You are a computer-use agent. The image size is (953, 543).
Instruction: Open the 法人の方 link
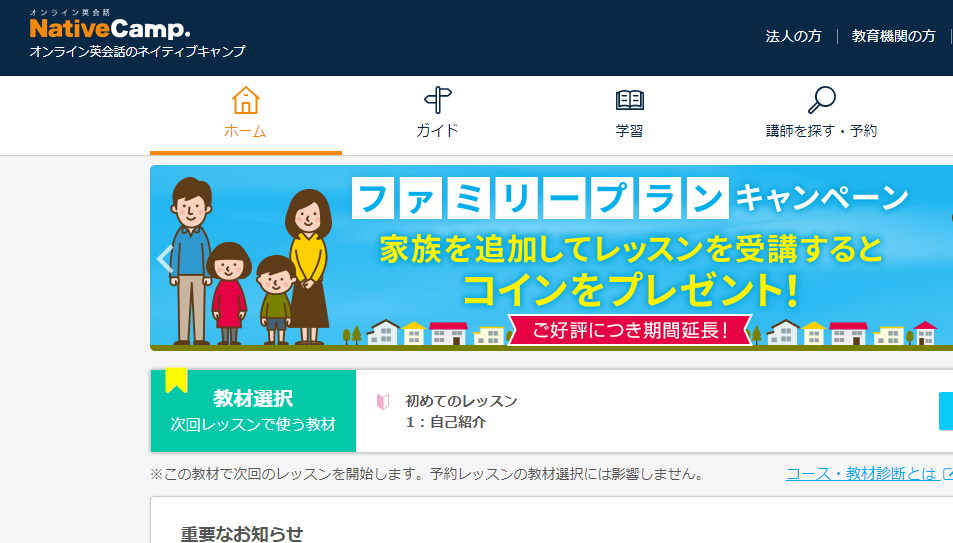(793, 36)
